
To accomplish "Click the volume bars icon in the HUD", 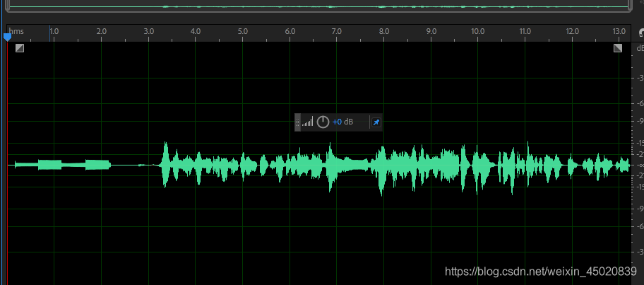I will point(307,122).
